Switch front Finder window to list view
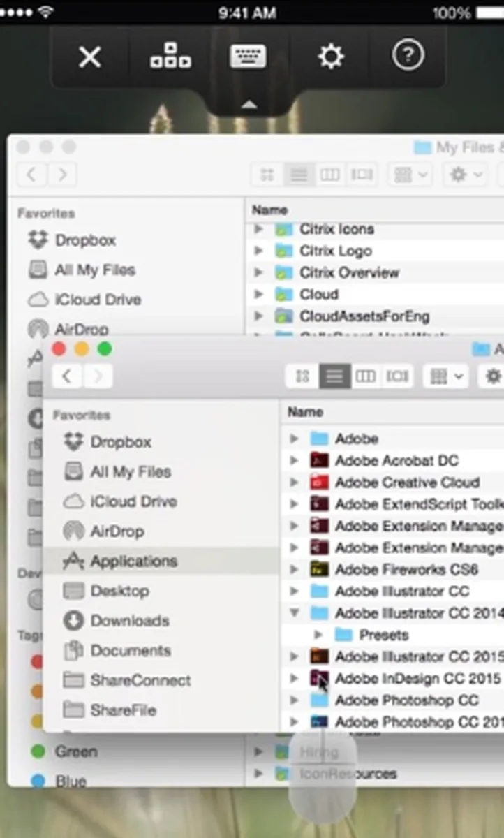 coord(334,376)
